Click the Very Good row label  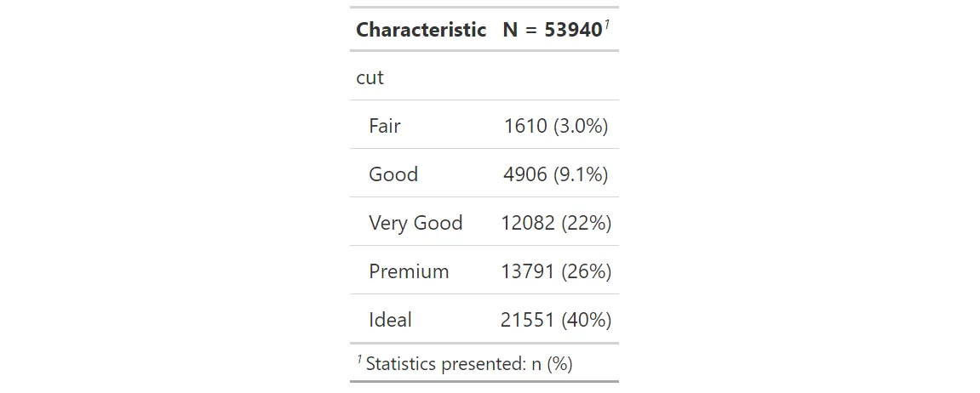pyautogui.click(x=415, y=223)
